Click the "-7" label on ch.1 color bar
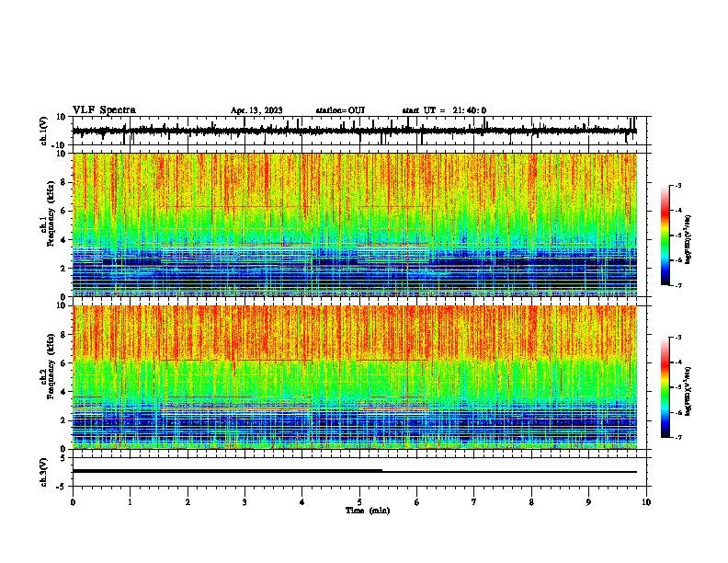Image resolution: width=728 pixels, height=563 pixels. point(677,285)
